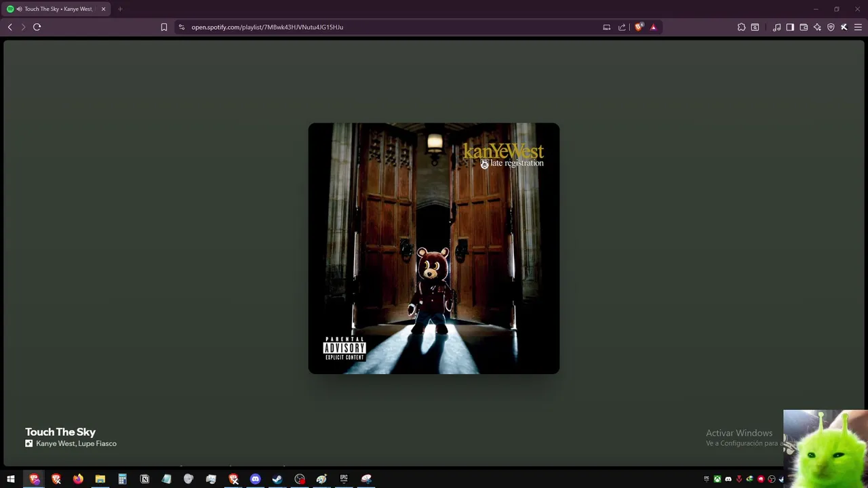Bookmark this page with the bookmark icon
Image resolution: width=868 pixels, height=488 pixels.
(x=164, y=27)
